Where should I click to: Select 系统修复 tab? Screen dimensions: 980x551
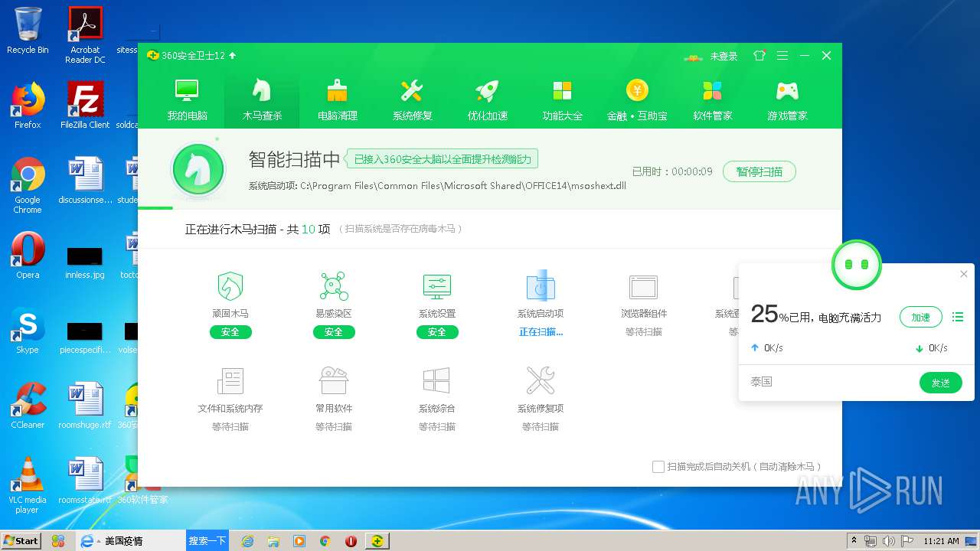413,100
